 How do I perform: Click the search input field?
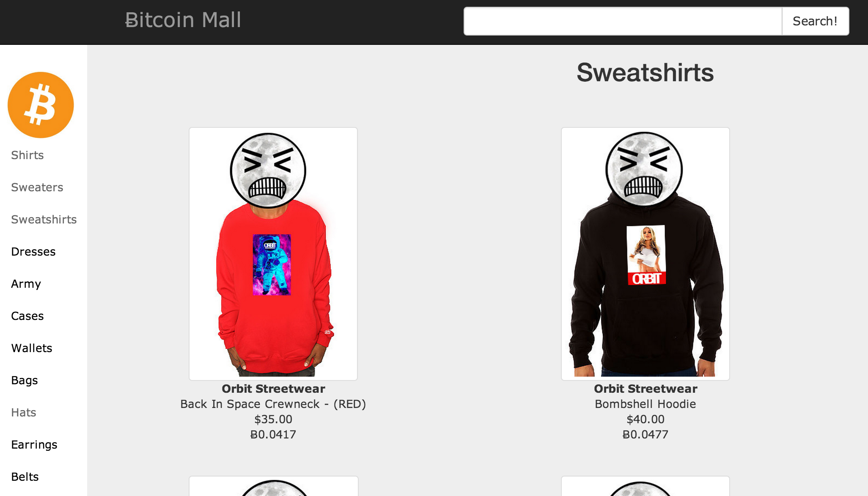point(623,21)
